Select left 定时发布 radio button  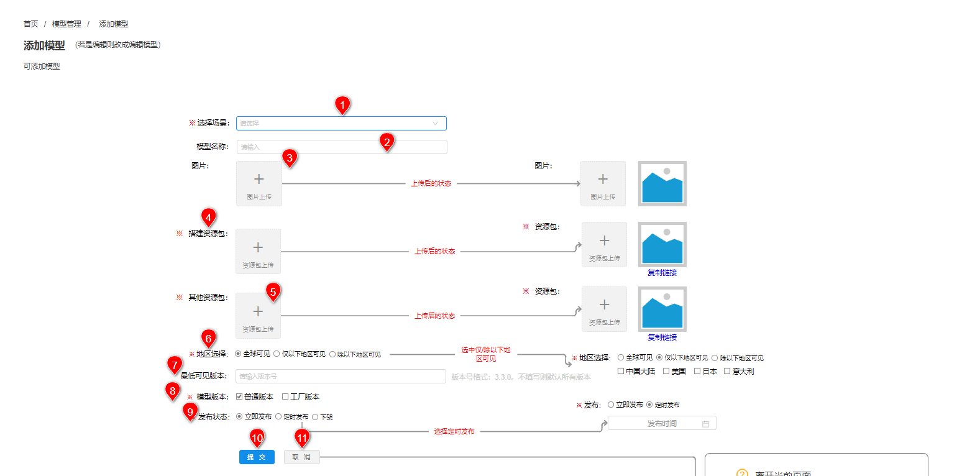click(x=278, y=416)
